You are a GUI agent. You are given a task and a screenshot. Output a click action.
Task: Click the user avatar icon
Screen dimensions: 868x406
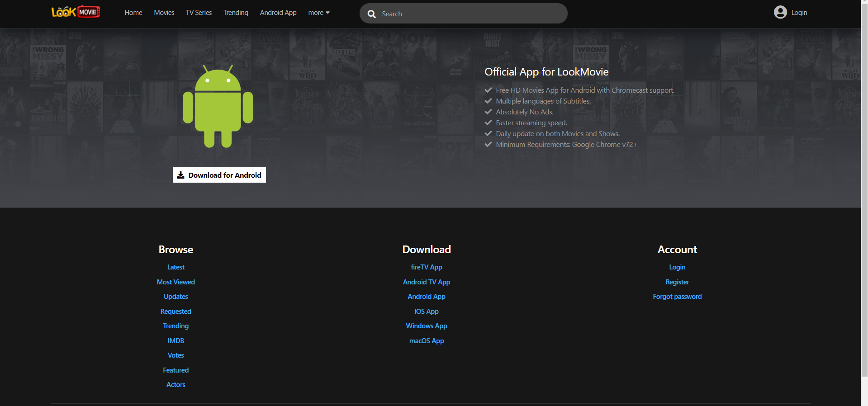[780, 12]
